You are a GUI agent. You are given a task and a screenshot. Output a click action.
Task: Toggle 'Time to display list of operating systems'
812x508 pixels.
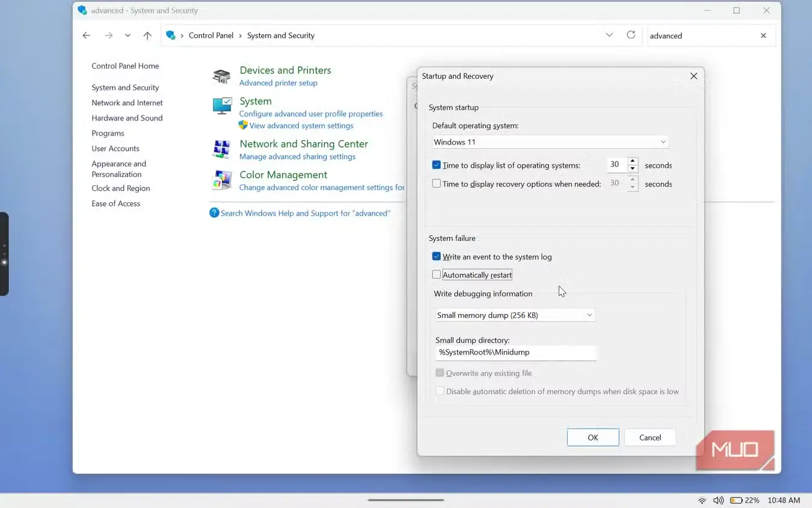click(x=437, y=165)
